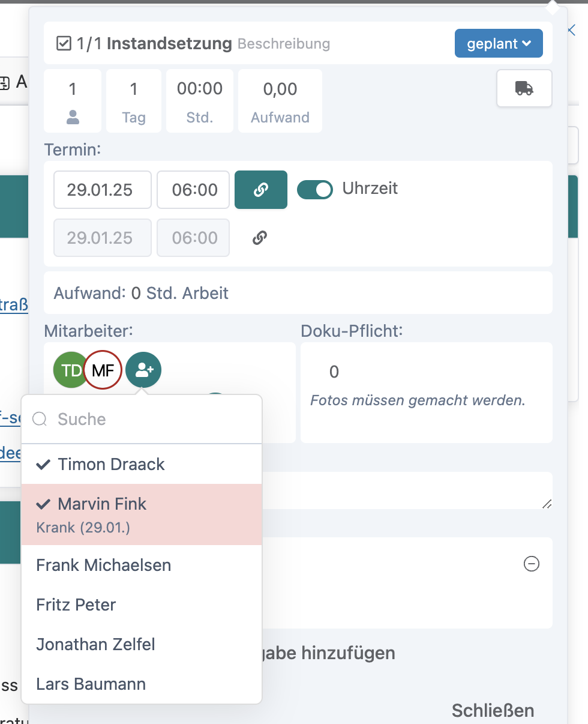The width and height of the screenshot is (588, 724).
Task: Uncheck Timon Draack in employee list
Action: [x=111, y=464]
